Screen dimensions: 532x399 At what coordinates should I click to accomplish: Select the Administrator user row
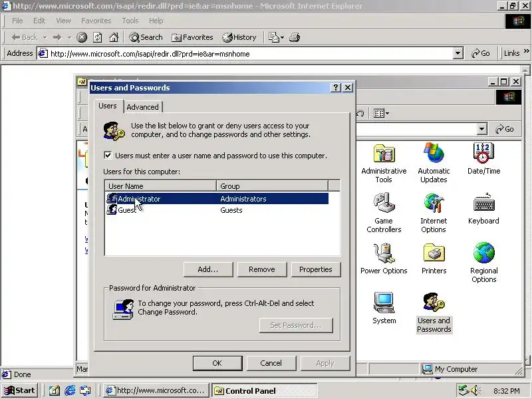point(217,199)
